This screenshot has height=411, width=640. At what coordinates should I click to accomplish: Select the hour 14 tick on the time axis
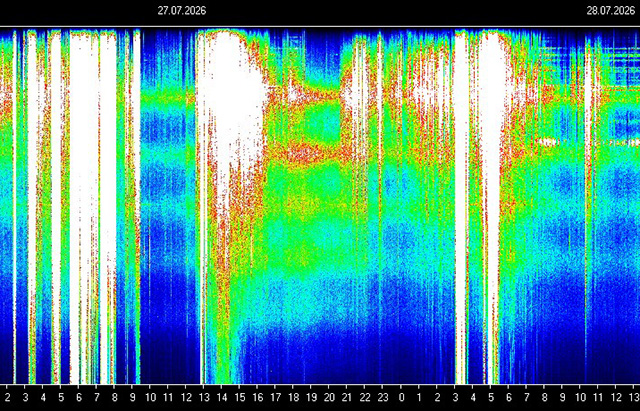point(222,398)
